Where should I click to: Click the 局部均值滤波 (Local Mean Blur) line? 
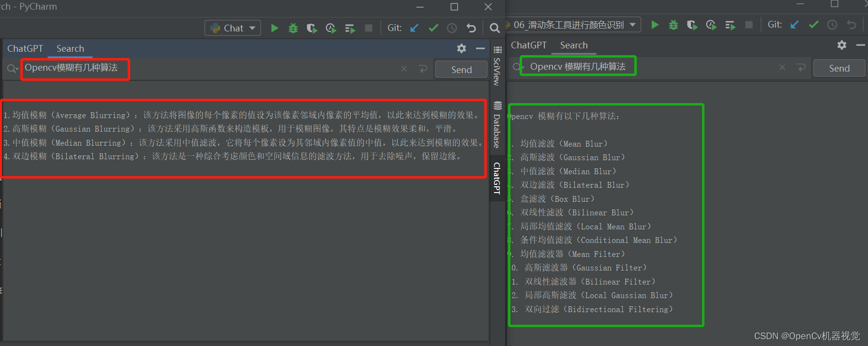coord(582,226)
